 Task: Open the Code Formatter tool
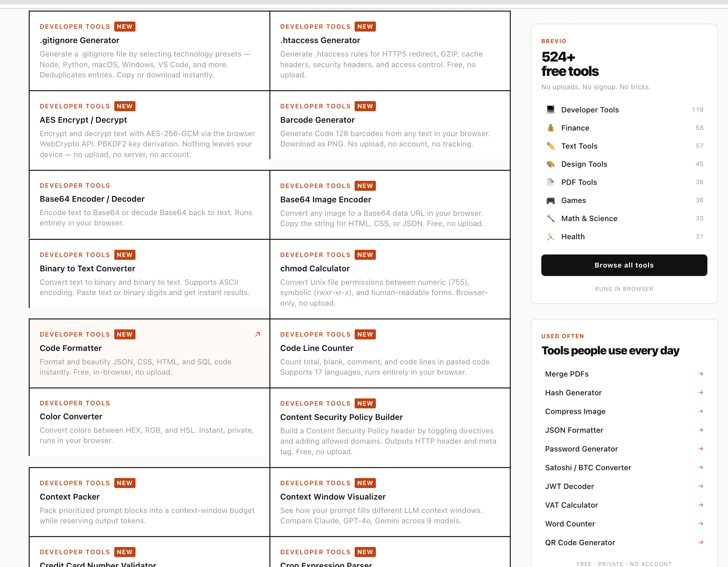coord(149,353)
